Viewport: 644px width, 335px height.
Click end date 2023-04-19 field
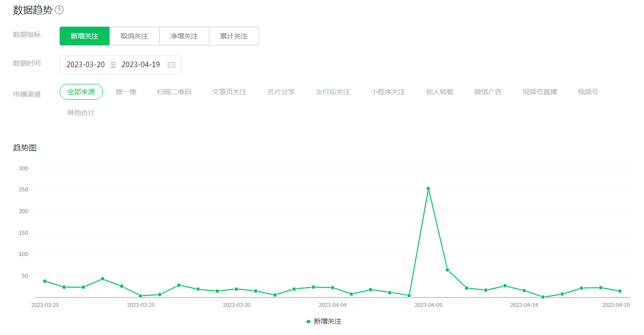(x=141, y=65)
